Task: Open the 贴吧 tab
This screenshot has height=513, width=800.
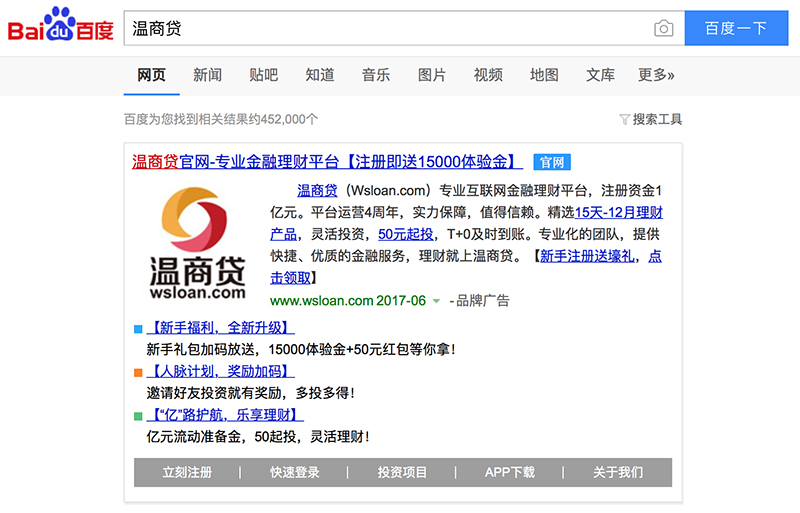Action: click(x=264, y=75)
